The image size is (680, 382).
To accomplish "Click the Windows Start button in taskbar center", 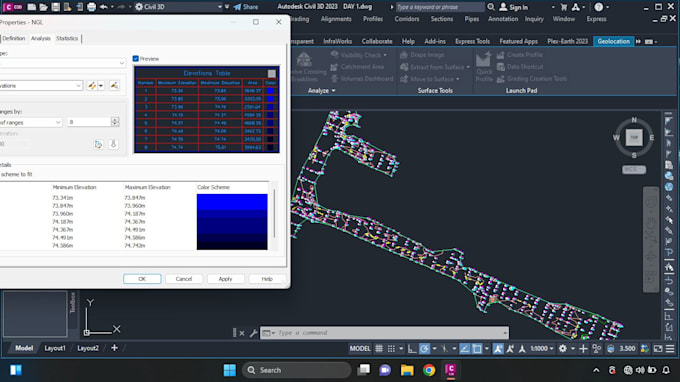I will pos(229,370).
